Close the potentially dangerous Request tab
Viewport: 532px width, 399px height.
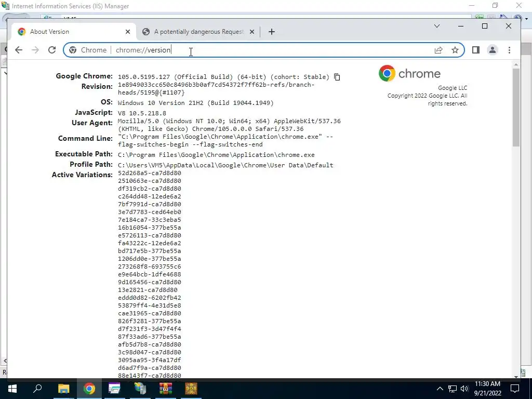[252, 32]
